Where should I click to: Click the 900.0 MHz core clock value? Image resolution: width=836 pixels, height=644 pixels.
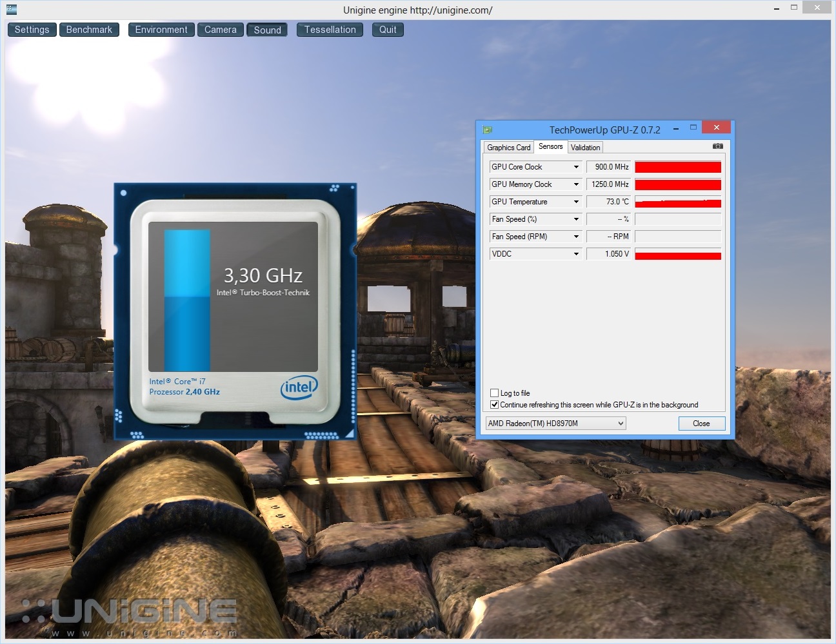[608, 167]
